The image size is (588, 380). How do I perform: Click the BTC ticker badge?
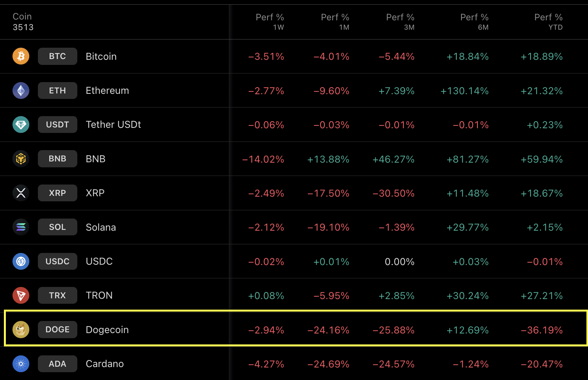57,56
